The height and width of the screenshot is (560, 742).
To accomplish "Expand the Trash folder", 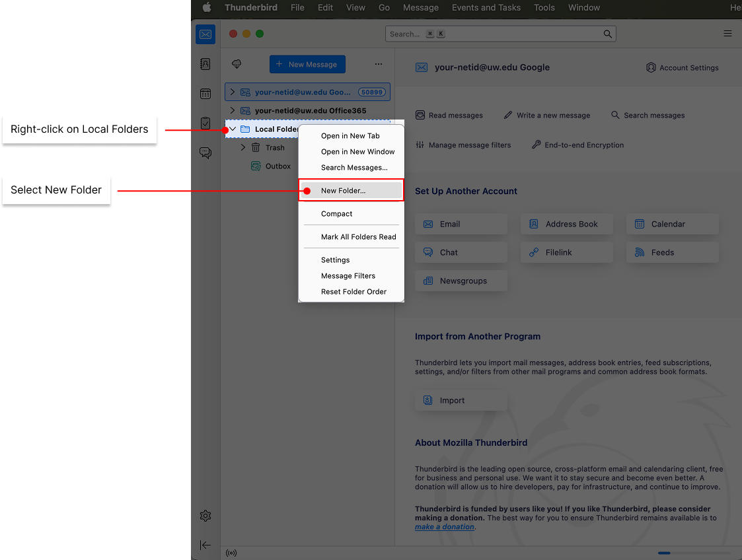I will pyautogui.click(x=242, y=148).
